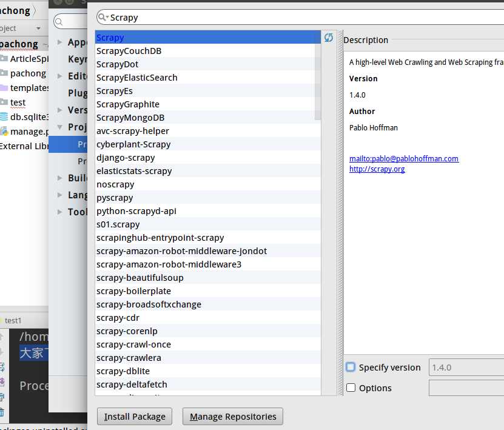Select the cyberplant-Scrapy package
The width and height of the screenshot is (504, 430).
point(208,144)
